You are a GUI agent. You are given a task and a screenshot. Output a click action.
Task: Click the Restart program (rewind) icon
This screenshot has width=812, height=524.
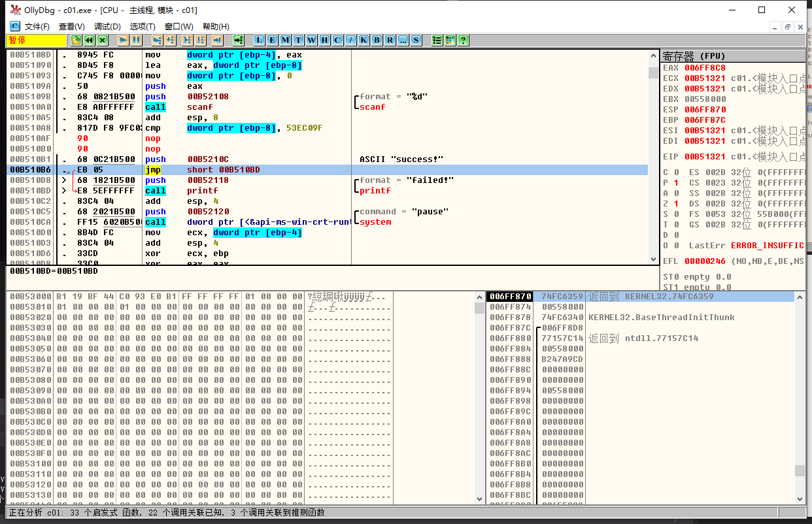89,40
